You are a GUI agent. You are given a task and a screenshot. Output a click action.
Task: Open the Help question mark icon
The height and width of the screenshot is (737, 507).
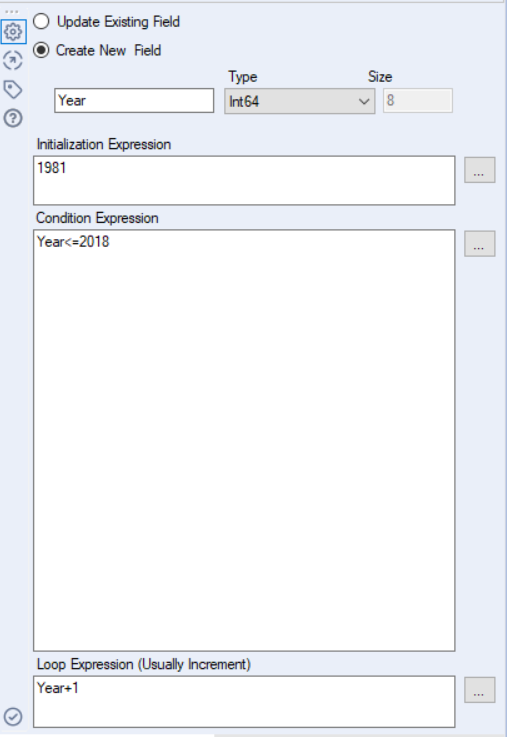click(13, 118)
